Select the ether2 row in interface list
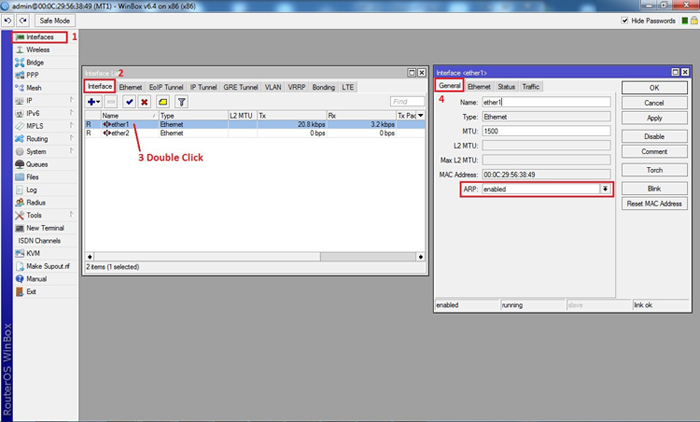The width and height of the screenshot is (700, 422). click(x=120, y=133)
